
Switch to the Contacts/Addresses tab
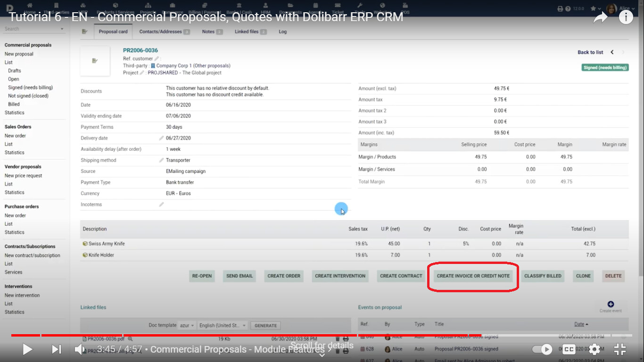coord(164,32)
